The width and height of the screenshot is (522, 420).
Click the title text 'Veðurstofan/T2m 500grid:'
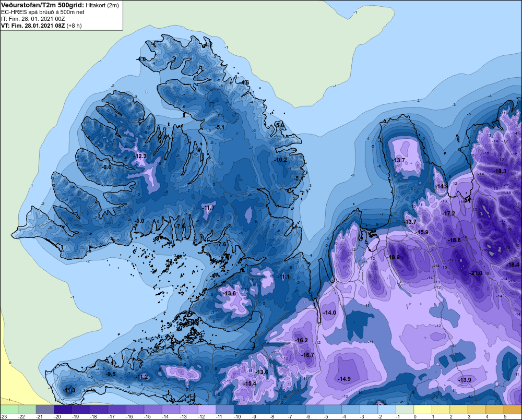[x=42, y=5]
